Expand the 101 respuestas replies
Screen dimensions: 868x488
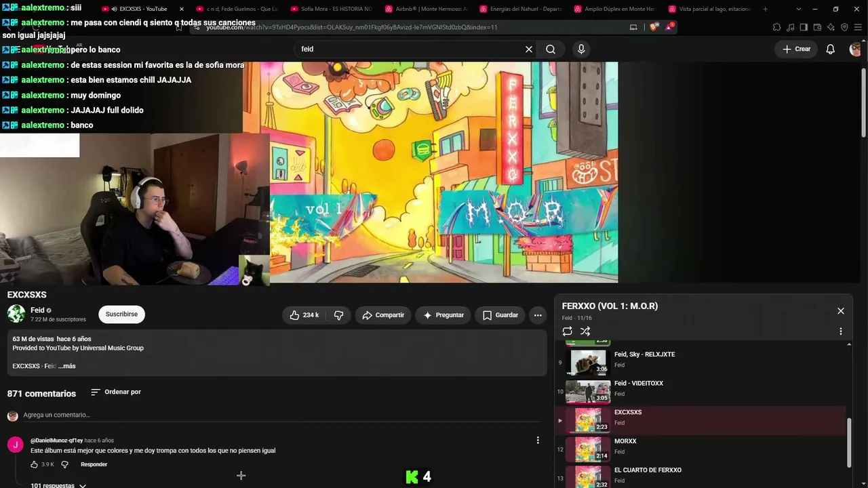coord(58,485)
